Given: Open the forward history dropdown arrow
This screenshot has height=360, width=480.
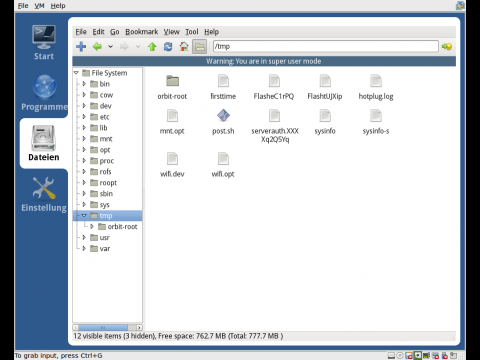Looking at the screenshot, I should pos(138,47).
